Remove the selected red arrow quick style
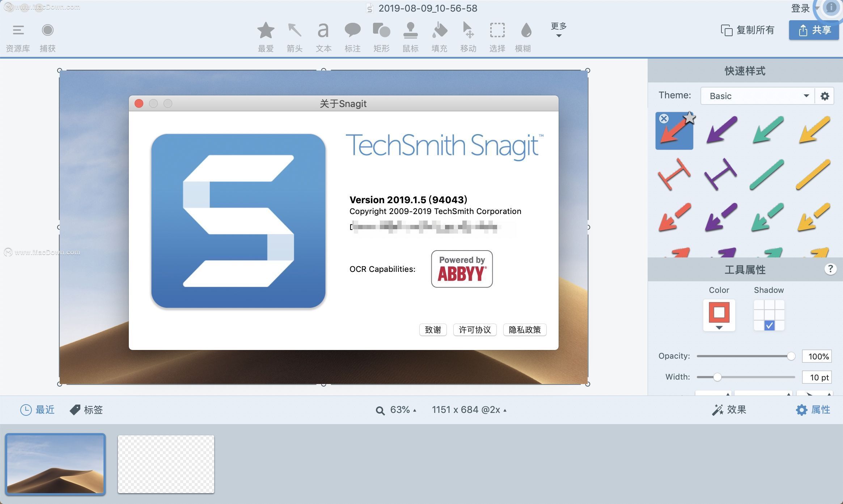843x504 pixels. 664,119
